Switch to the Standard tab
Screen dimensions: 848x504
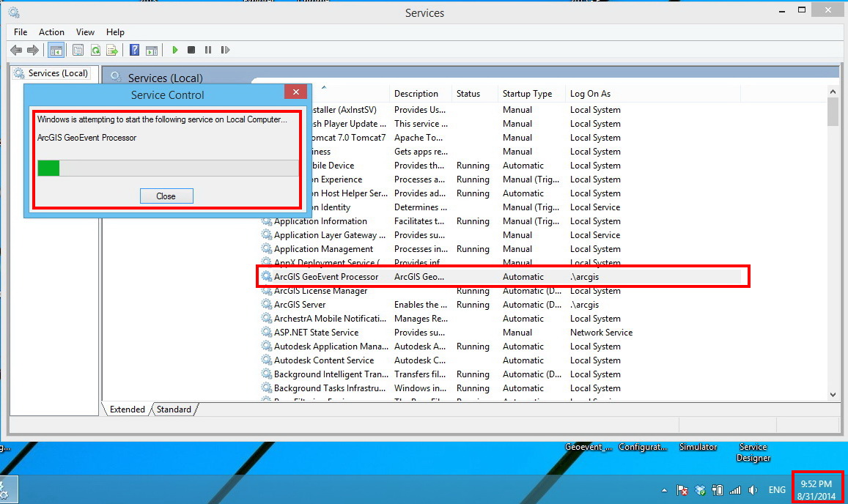pos(174,409)
